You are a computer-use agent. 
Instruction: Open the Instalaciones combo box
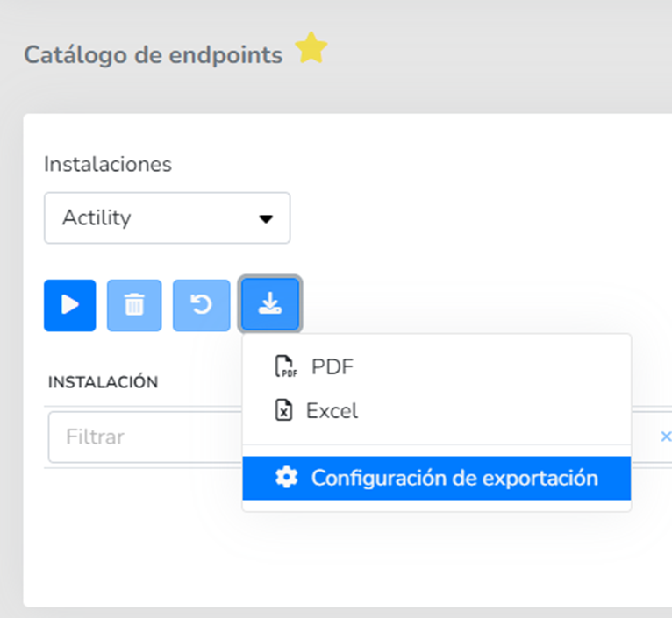[x=167, y=217]
